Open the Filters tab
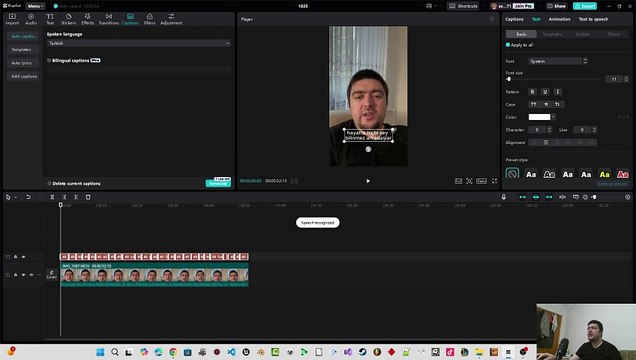This screenshot has height=360, width=636. click(149, 19)
